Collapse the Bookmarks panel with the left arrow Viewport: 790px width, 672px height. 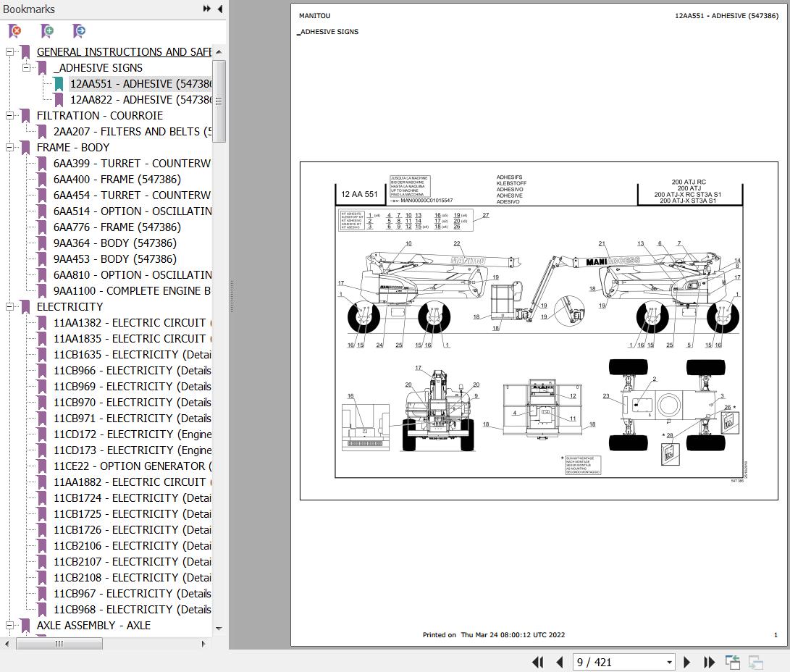pos(219,9)
